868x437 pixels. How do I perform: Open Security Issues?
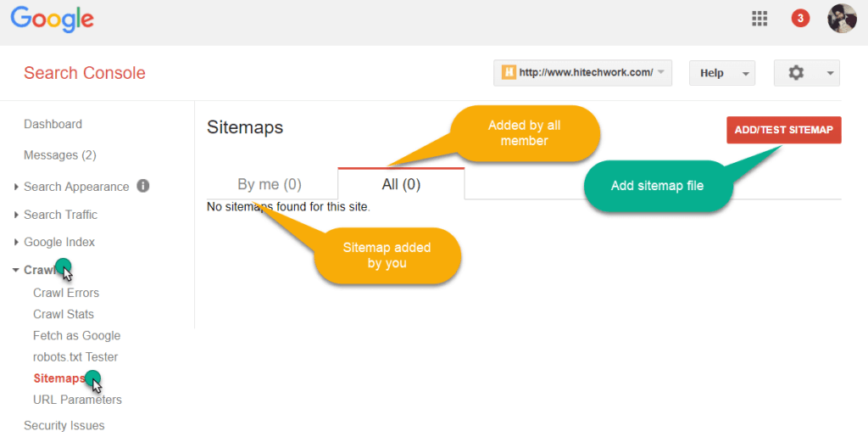(64, 425)
